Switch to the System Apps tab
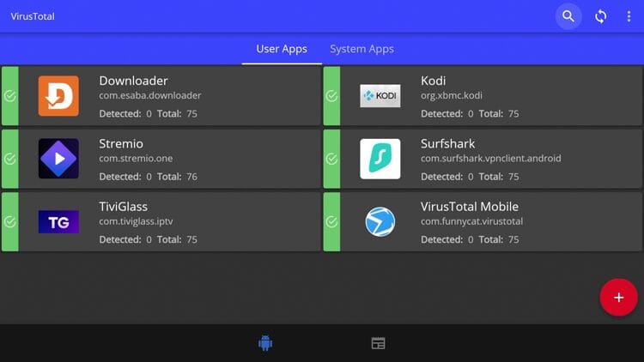 click(x=361, y=49)
